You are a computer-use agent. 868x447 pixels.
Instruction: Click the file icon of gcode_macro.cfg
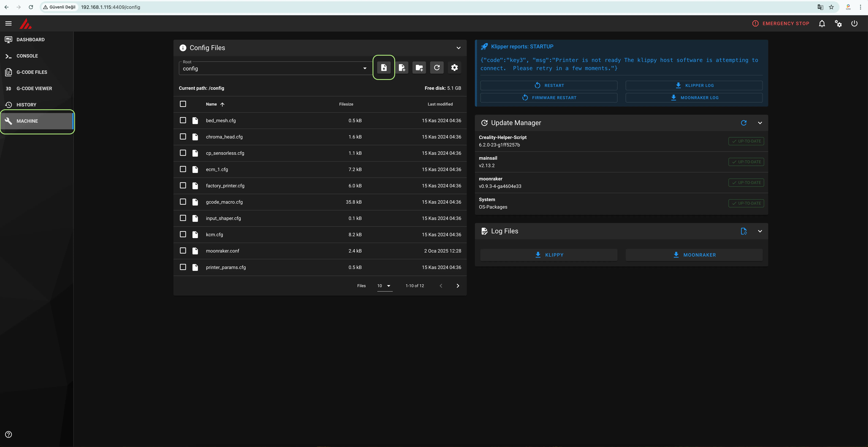click(x=195, y=202)
